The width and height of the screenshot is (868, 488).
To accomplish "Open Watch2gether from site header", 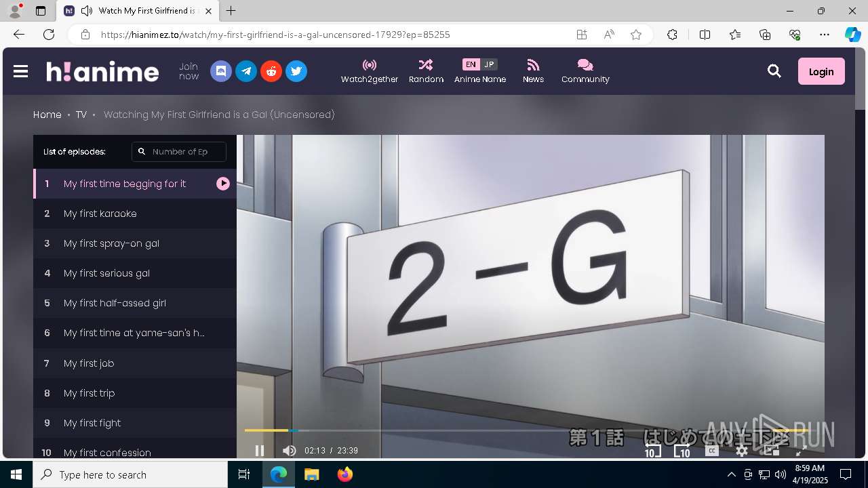I will pyautogui.click(x=370, y=71).
